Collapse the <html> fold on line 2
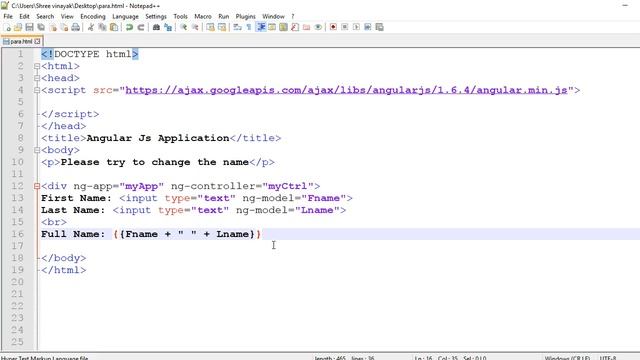The width and height of the screenshot is (640, 360). pos(37,66)
